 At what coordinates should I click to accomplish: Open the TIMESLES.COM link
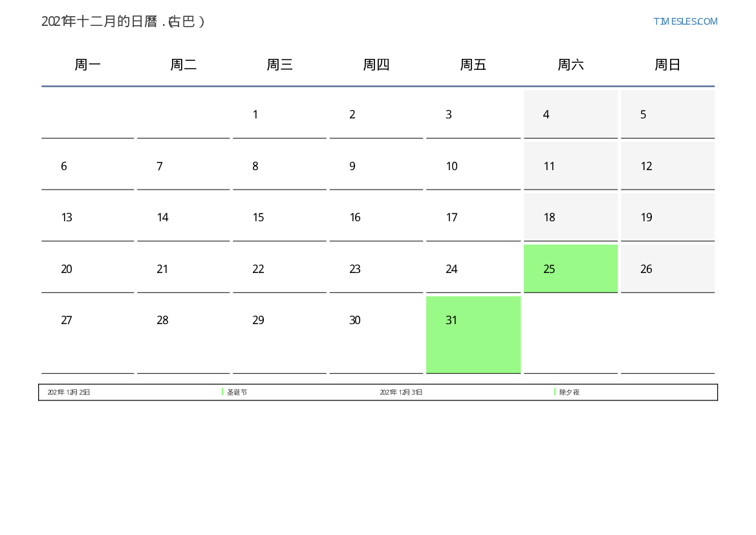pyautogui.click(x=685, y=21)
